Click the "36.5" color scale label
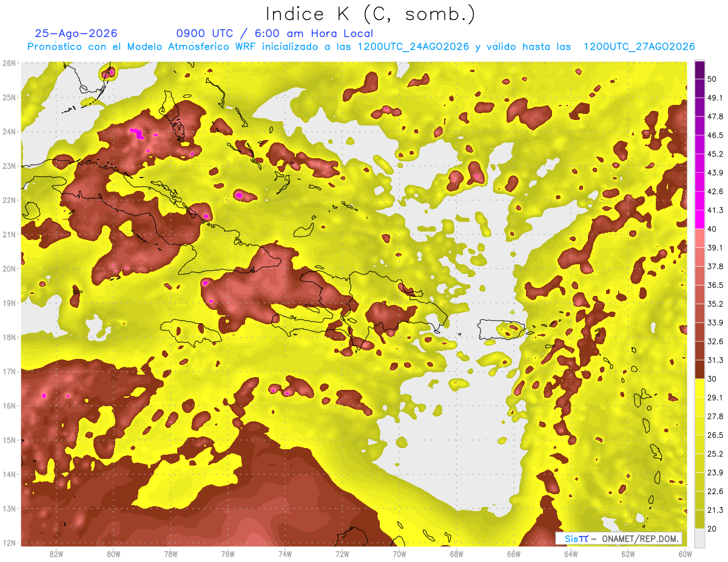 click(715, 286)
